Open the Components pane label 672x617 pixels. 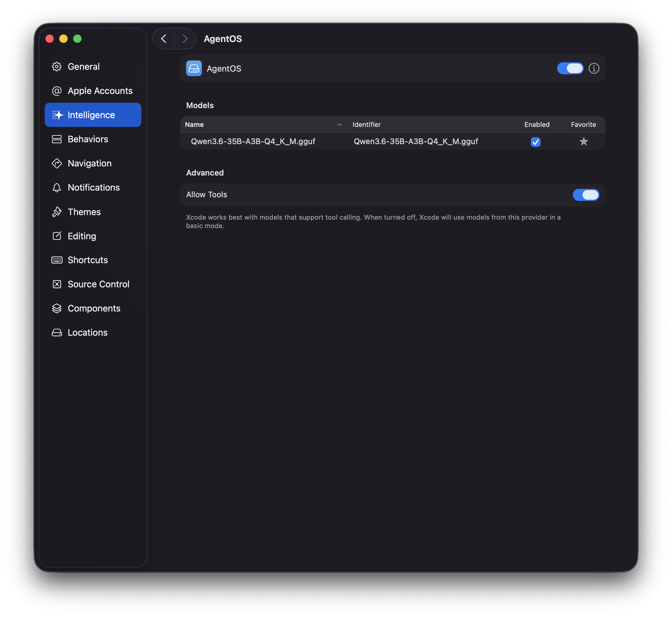[x=94, y=308]
